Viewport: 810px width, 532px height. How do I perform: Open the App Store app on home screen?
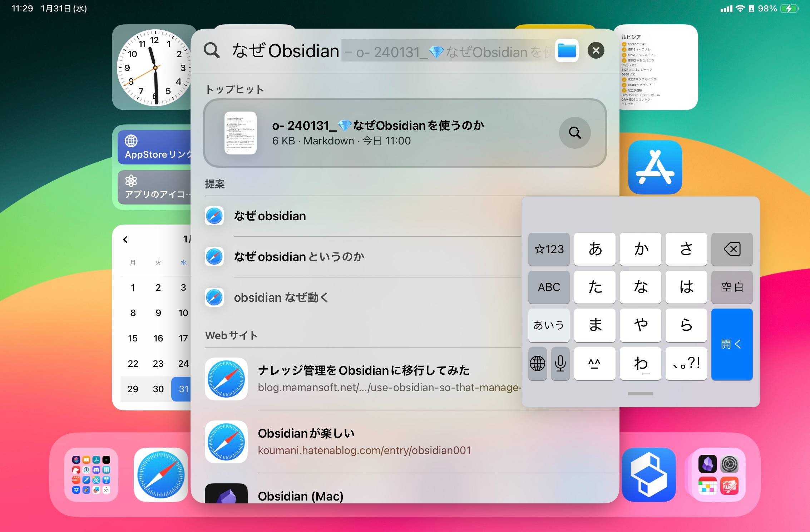pos(655,167)
